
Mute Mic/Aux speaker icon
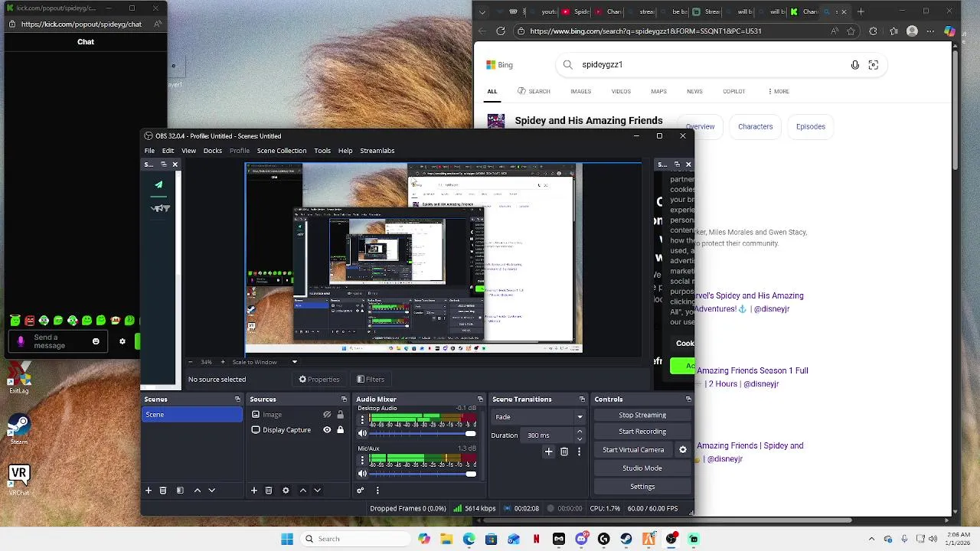pos(363,474)
